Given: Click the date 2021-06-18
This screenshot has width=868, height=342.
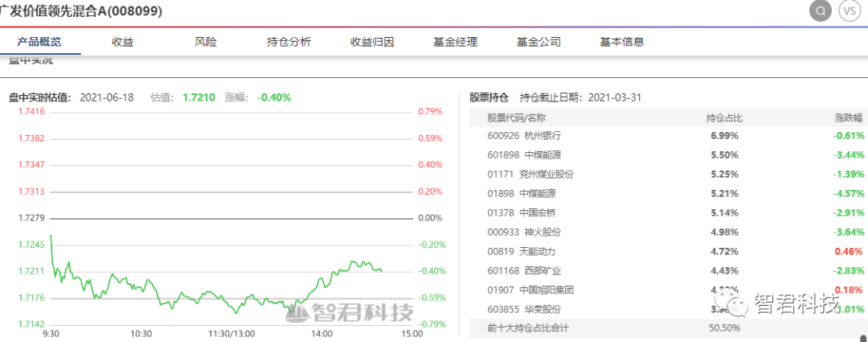Looking at the screenshot, I should click(107, 97).
